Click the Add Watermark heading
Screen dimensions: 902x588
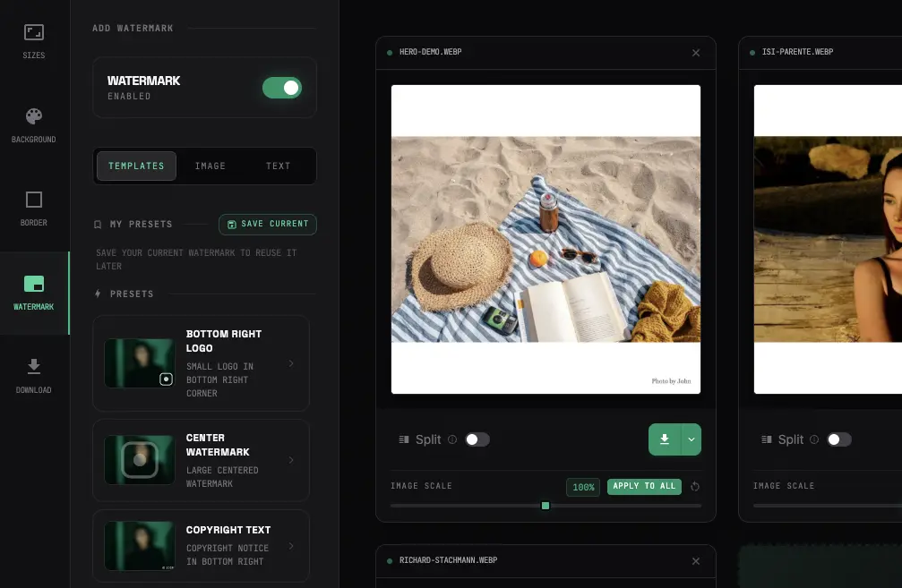coord(133,28)
